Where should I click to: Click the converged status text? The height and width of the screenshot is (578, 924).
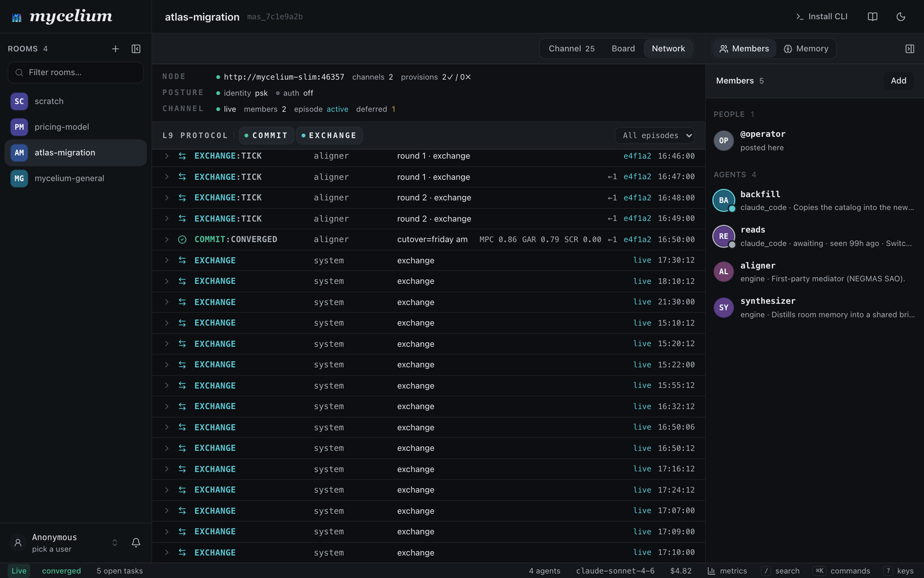click(x=62, y=571)
